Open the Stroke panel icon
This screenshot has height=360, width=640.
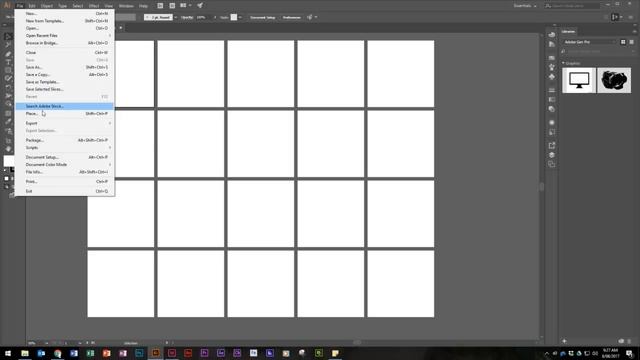(552, 90)
